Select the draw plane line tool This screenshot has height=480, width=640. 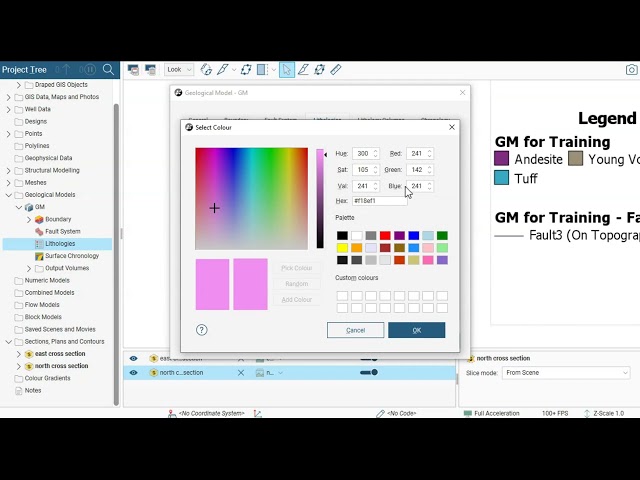pyautogui.click(x=303, y=70)
